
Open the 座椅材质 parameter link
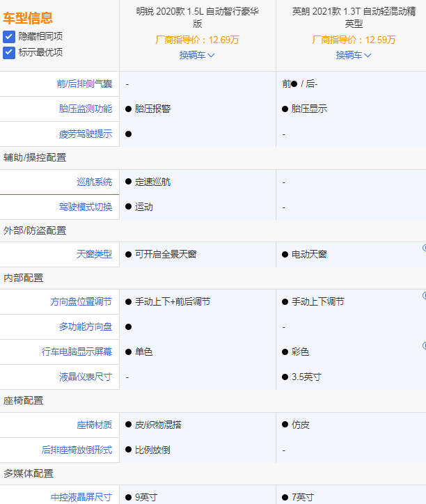(x=94, y=425)
